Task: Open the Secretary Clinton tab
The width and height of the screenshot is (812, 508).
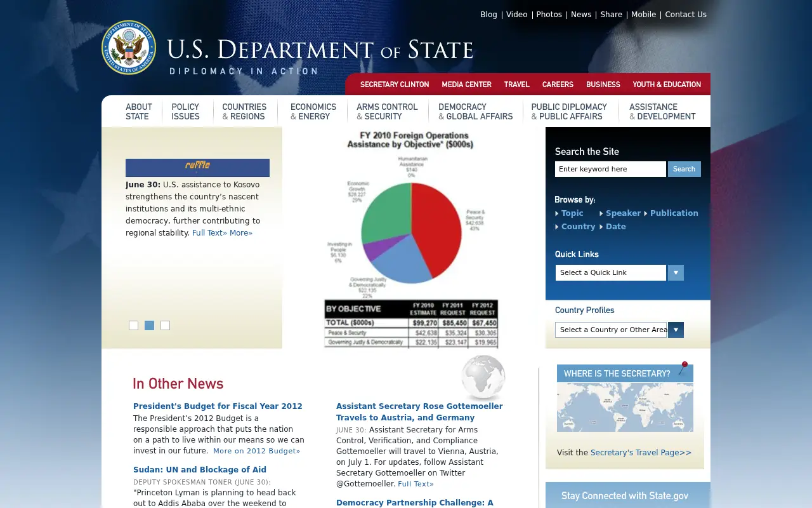Action: (395, 84)
